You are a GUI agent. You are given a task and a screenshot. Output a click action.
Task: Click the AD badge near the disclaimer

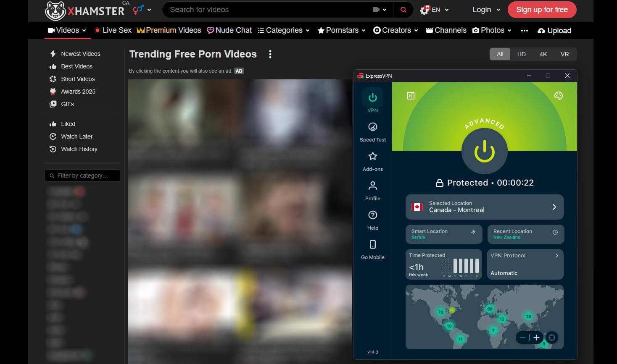point(239,71)
